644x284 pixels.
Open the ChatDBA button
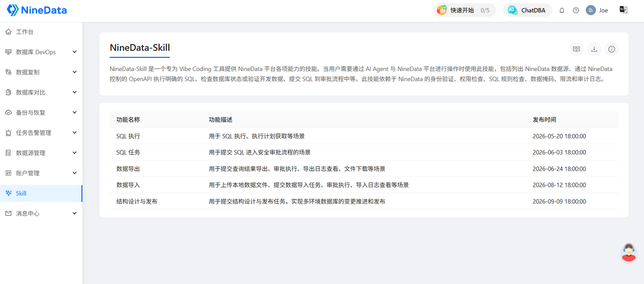click(x=527, y=10)
